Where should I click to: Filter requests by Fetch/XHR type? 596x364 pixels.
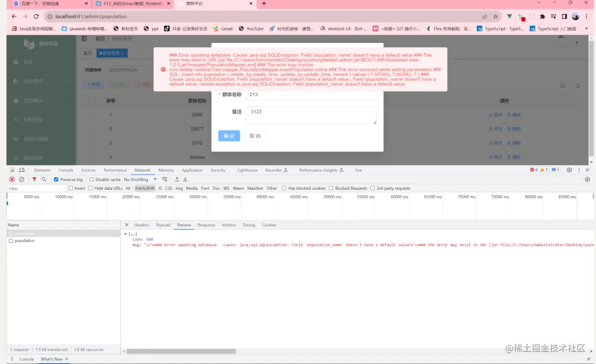coord(145,188)
